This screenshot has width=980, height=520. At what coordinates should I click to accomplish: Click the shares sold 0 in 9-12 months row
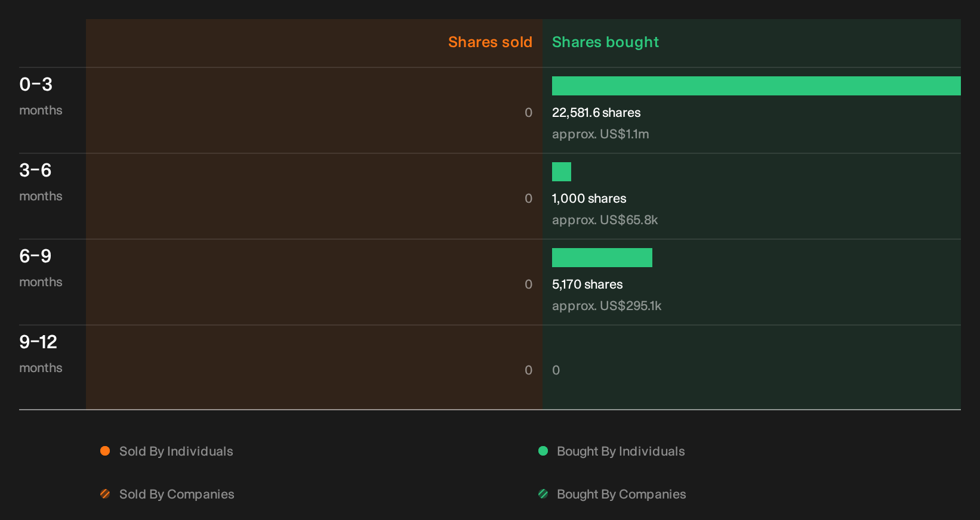(528, 370)
